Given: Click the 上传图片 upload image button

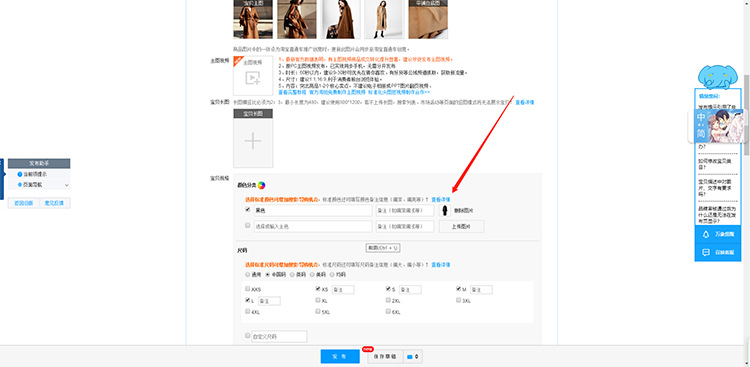Looking at the screenshot, I should [461, 226].
